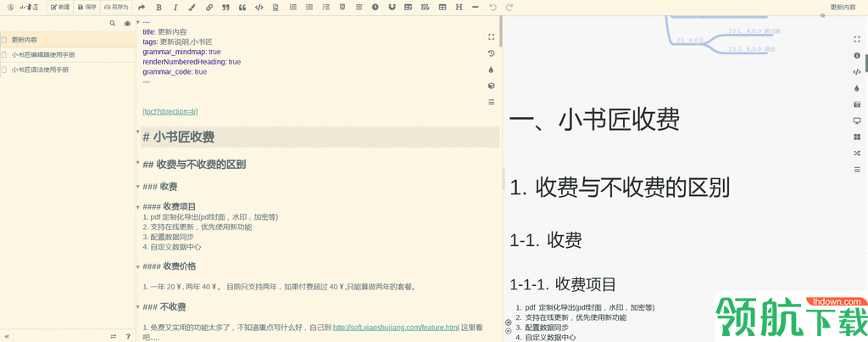The width and height of the screenshot is (868, 342).
Task: Click the first table layout icon
Action: (x=408, y=7)
